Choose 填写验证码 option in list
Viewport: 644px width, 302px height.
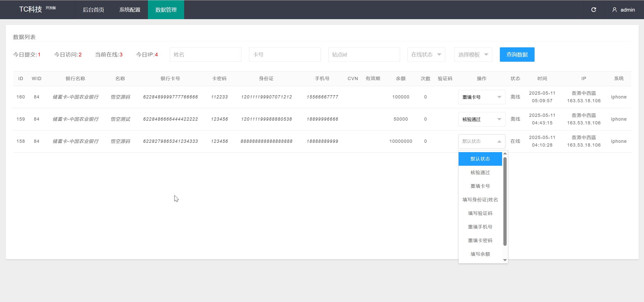click(x=480, y=213)
